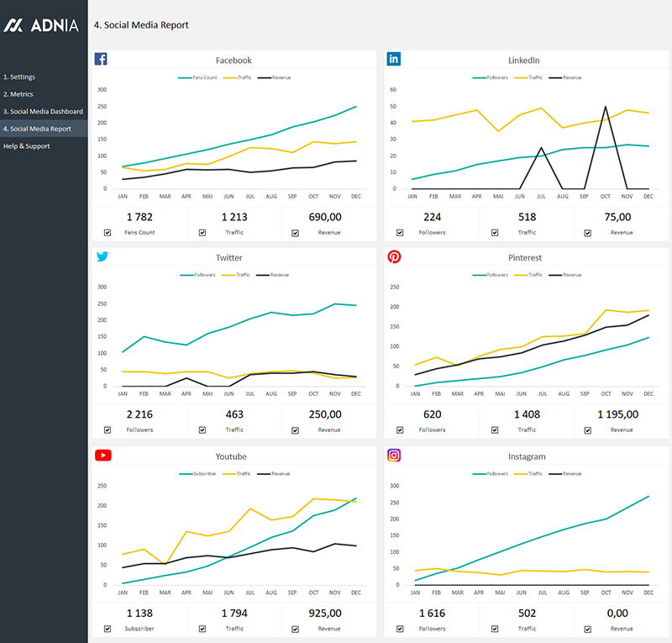The image size is (672, 643).
Task: Switch to Social Media Dashboard page
Action: [x=43, y=112]
